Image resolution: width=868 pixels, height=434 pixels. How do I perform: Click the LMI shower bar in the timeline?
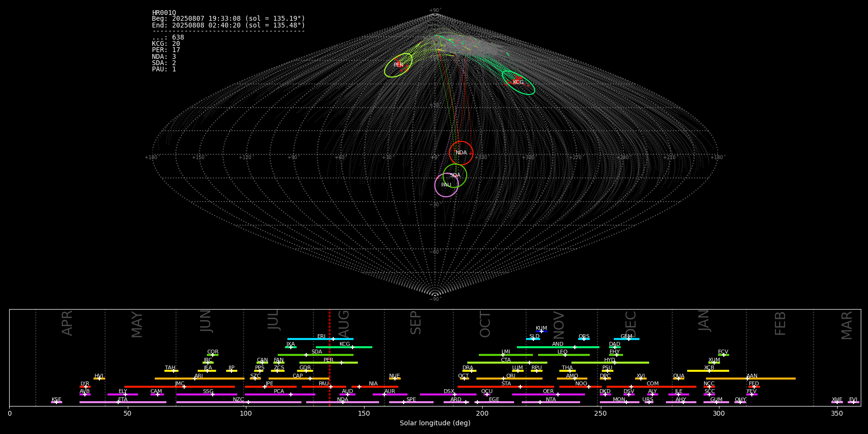(x=506, y=355)
